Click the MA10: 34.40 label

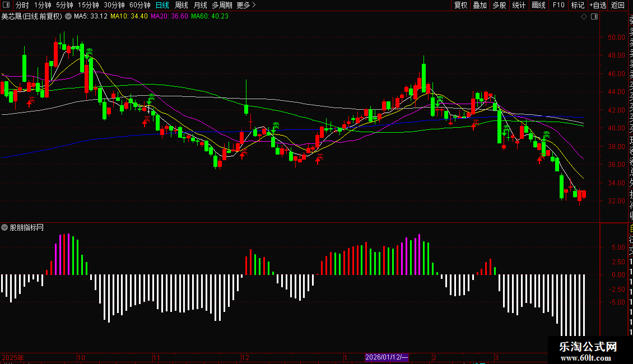click(129, 17)
